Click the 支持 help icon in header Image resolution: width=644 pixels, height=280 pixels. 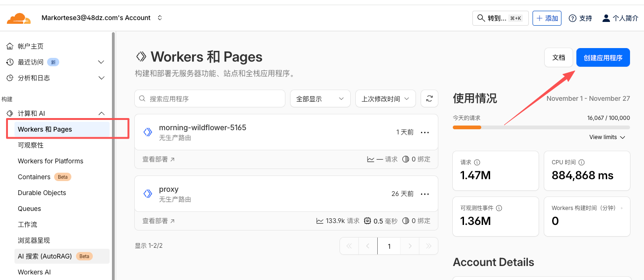[573, 18]
